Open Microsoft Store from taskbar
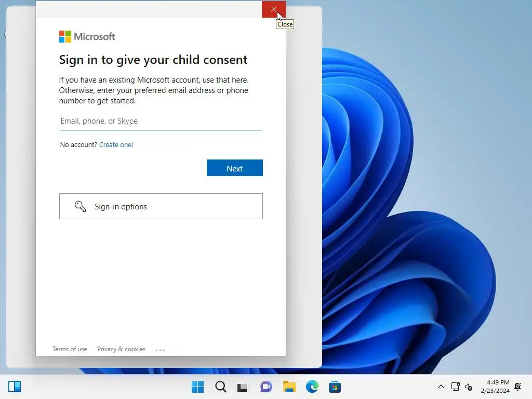 pyautogui.click(x=335, y=387)
